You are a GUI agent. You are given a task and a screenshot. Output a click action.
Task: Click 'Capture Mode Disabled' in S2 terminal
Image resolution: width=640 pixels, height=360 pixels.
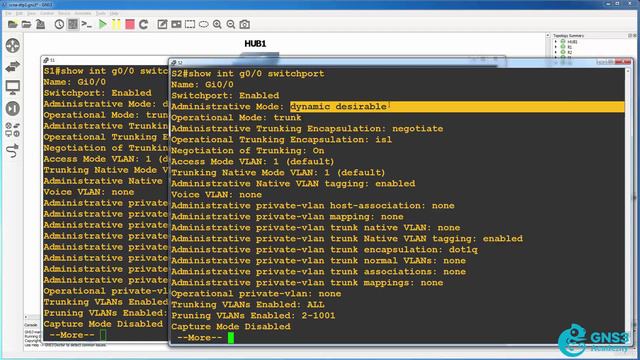coord(231,327)
